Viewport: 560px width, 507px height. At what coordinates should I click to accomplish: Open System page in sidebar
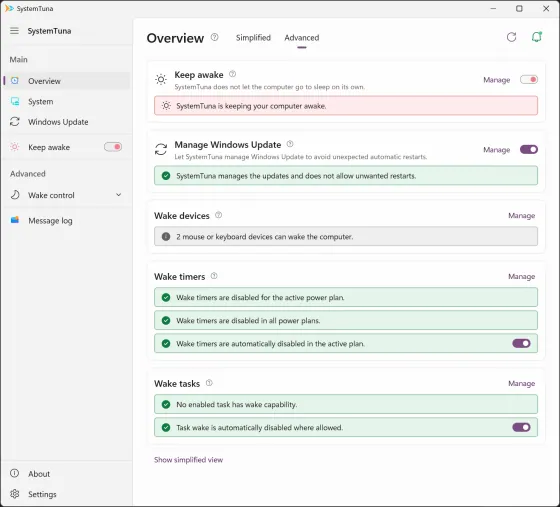point(67,101)
